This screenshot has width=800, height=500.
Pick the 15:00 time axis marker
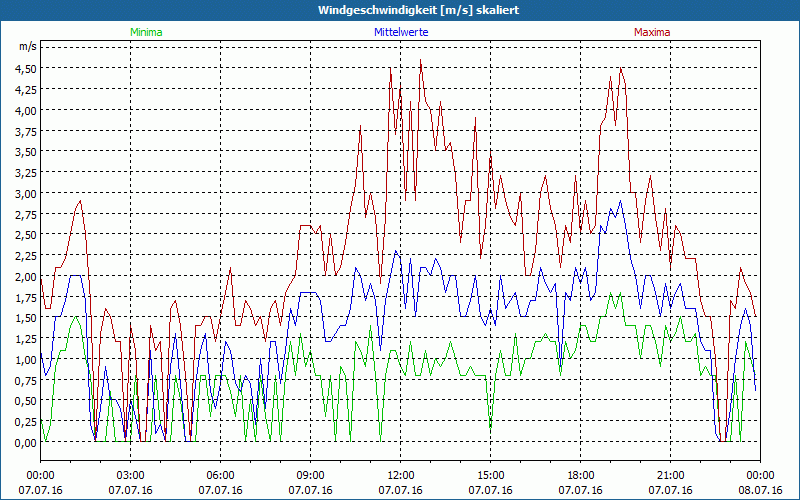coord(491,475)
